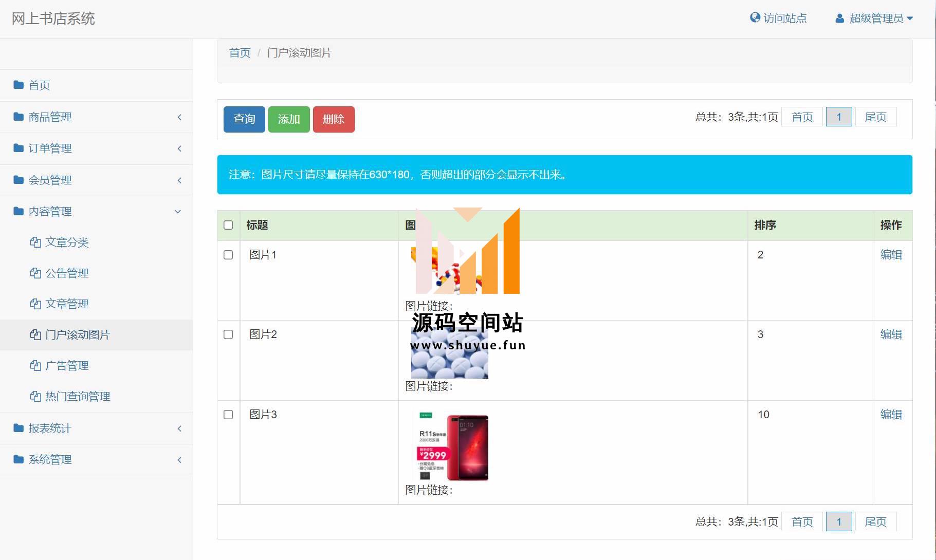936x560 pixels.
Task: Collapse the 内容管理 menu chevron
Action: click(178, 212)
